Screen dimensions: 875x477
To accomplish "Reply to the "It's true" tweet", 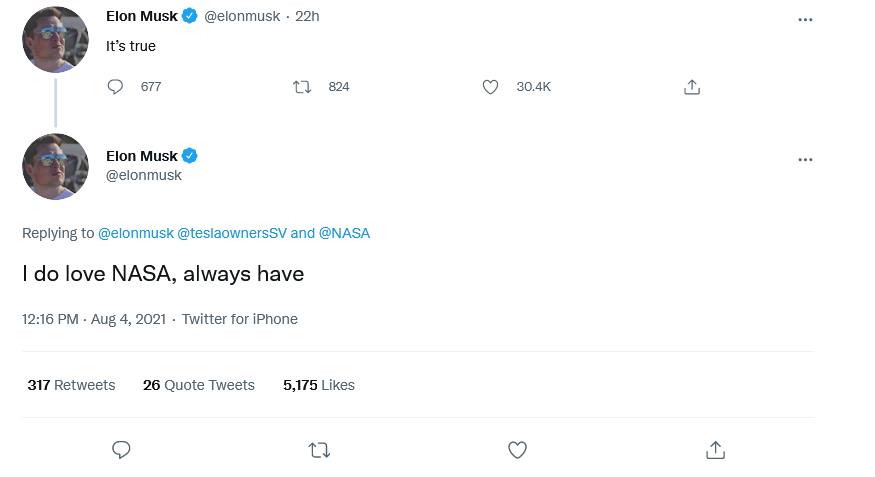I will [x=115, y=87].
